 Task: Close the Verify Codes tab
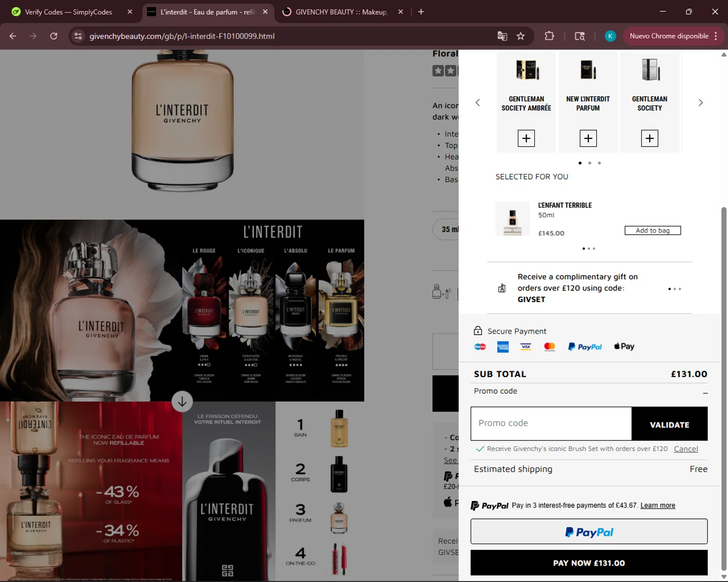[130, 12]
